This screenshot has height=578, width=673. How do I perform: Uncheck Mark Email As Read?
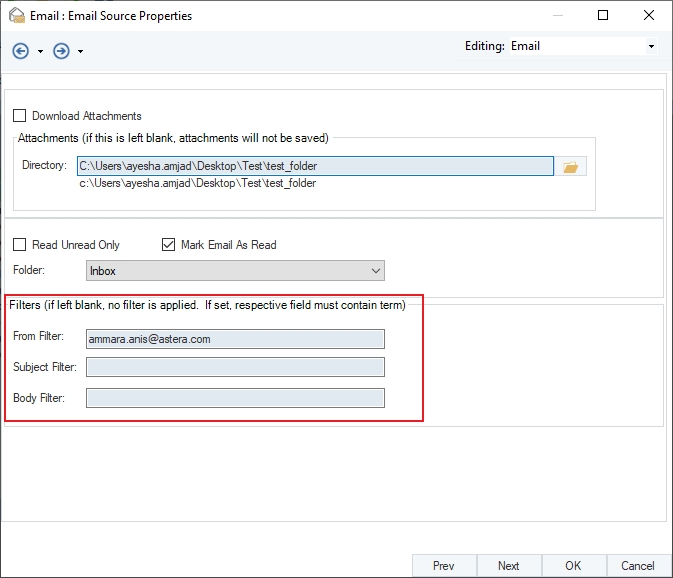pyautogui.click(x=168, y=245)
